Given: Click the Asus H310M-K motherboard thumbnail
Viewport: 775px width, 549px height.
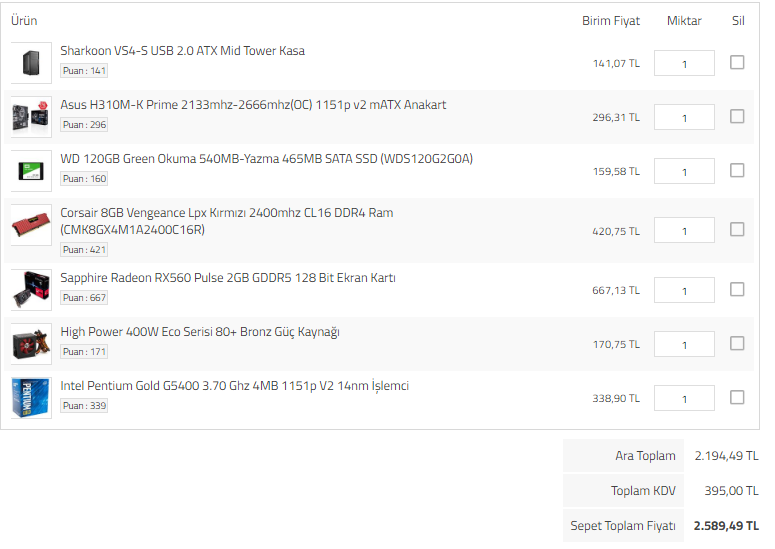Looking at the screenshot, I should point(30,116).
